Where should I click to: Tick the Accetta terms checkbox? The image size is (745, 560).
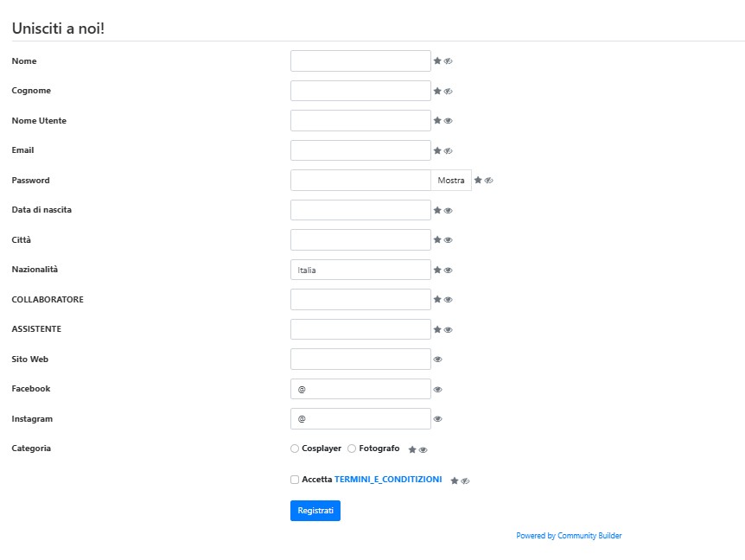(x=295, y=480)
